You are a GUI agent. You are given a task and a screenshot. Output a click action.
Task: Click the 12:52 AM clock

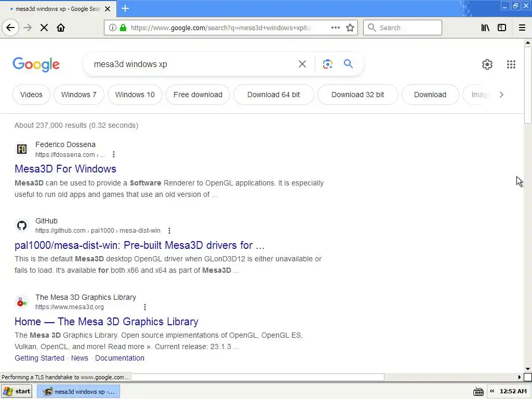pos(513,391)
